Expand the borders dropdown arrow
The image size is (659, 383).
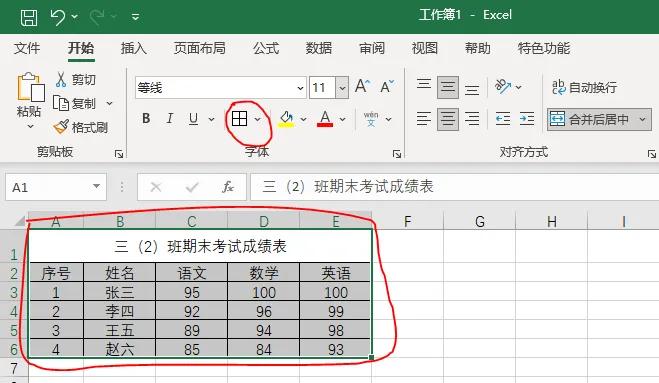tap(257, 119)
